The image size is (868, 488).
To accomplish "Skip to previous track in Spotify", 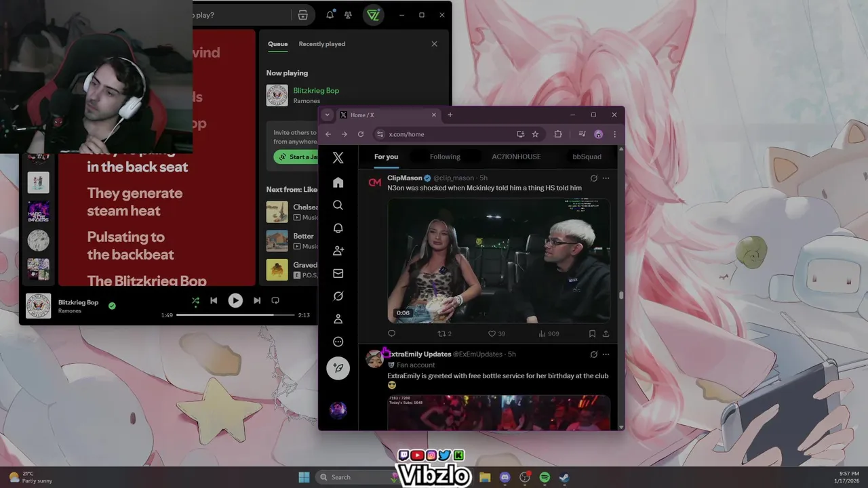I will (214, 300).
